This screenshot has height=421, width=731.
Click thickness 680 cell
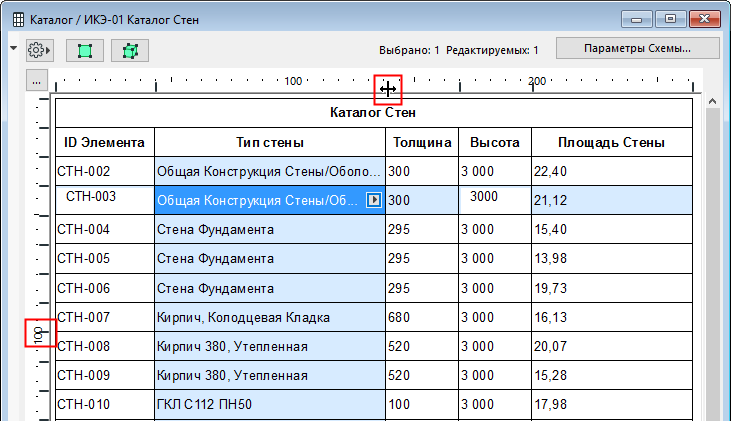[422, 317]
